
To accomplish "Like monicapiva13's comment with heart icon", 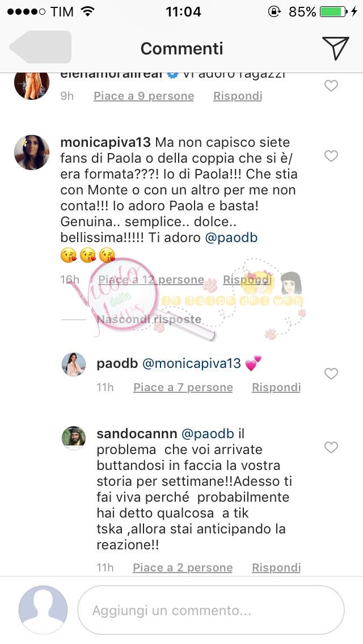I will coord(331,156).
